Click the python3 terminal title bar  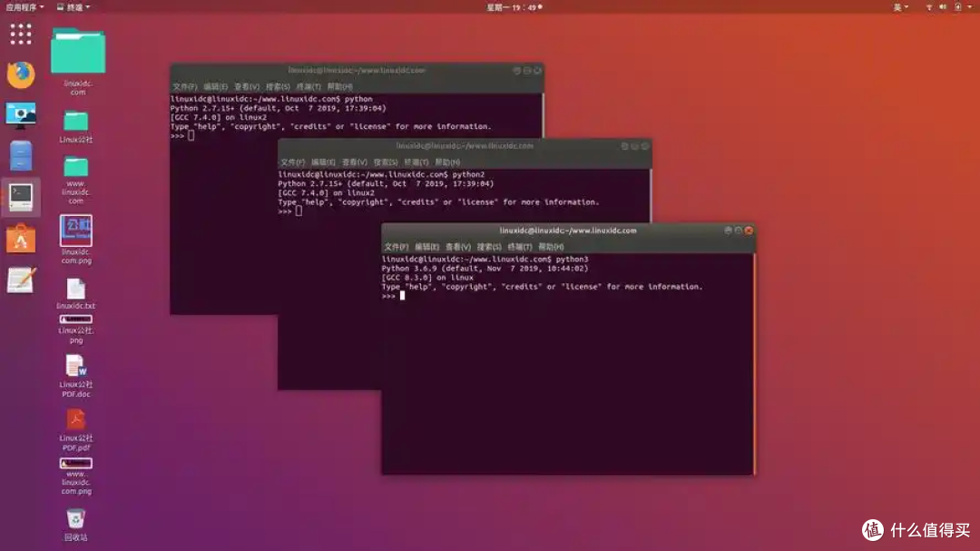[x=567, y=231]
